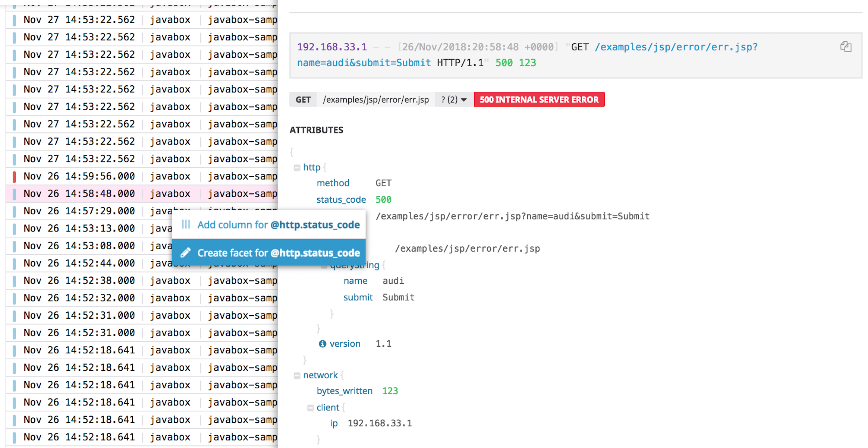Click the collapse square icon beside network
This screenshot has height=448, width=868.
pos(296,375)
